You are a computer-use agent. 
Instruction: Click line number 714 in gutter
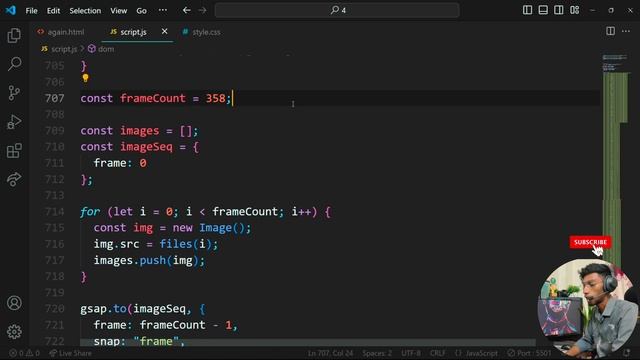pyautogui.click(x=55, y=212)
